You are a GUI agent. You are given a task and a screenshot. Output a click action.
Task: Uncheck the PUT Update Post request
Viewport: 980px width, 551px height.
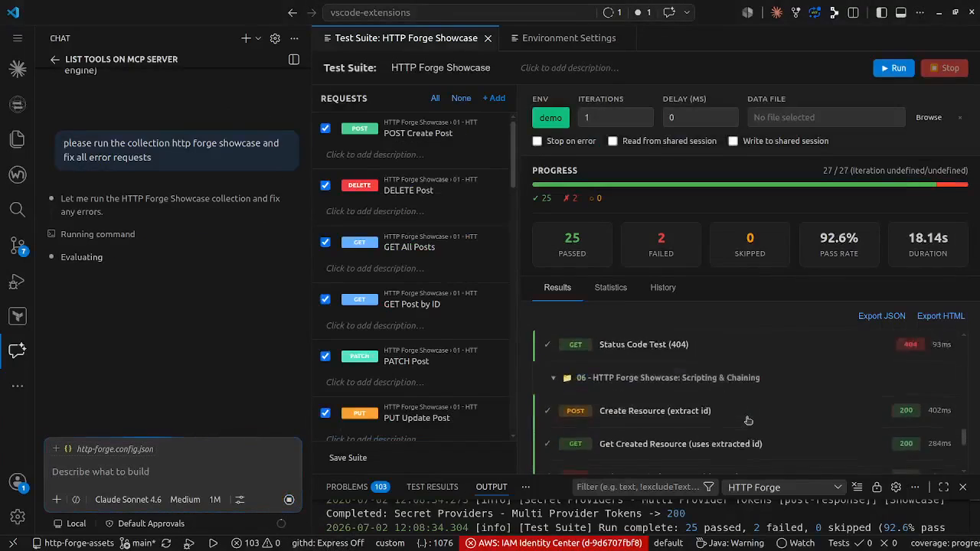(x=325, y=412)
